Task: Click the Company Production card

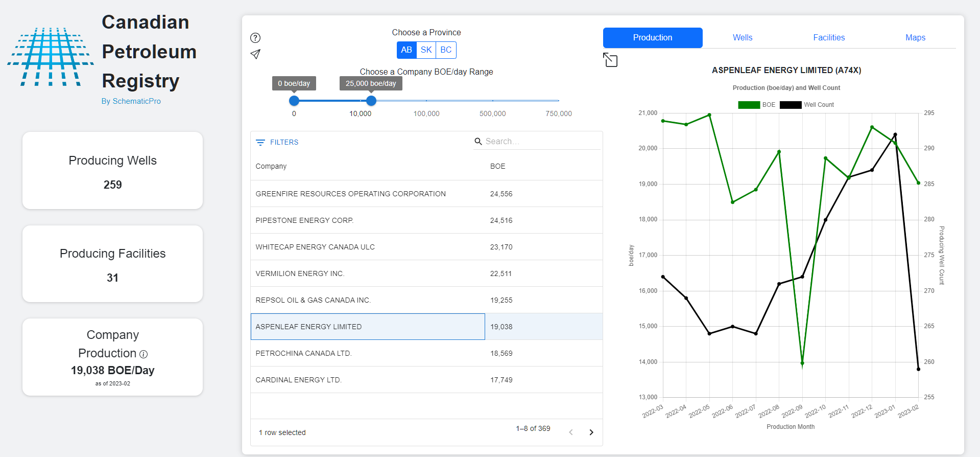Action: point(112,357)
